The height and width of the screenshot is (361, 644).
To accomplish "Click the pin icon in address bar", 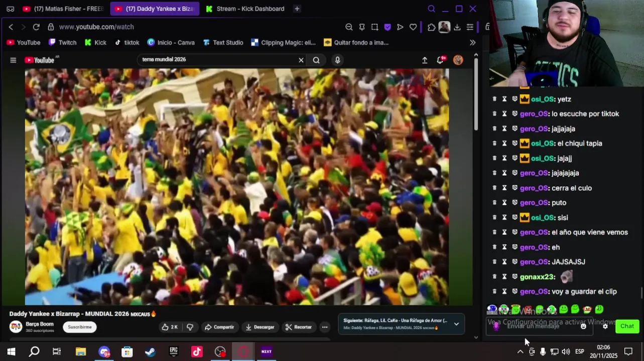I will click(362, 27).
